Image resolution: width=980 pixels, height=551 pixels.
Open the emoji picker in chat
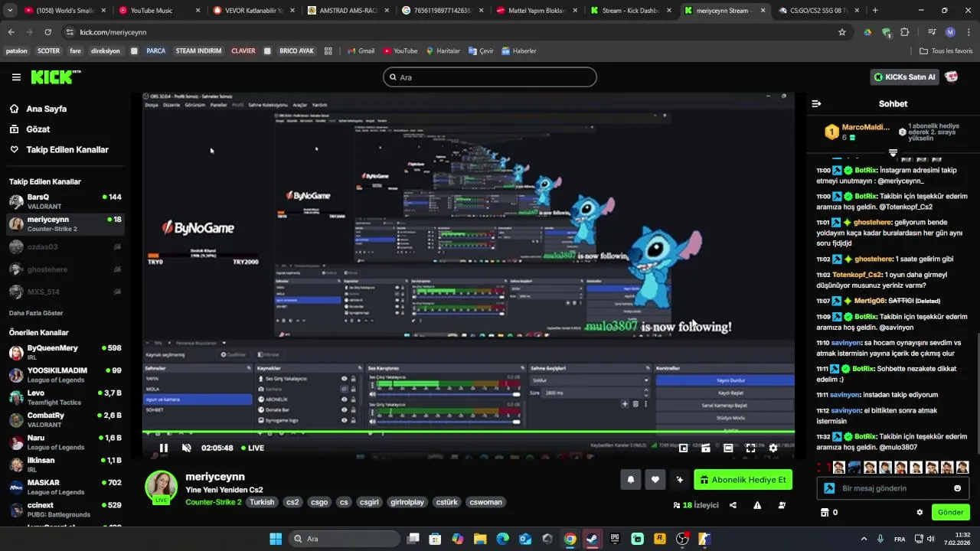click(957, 488)
